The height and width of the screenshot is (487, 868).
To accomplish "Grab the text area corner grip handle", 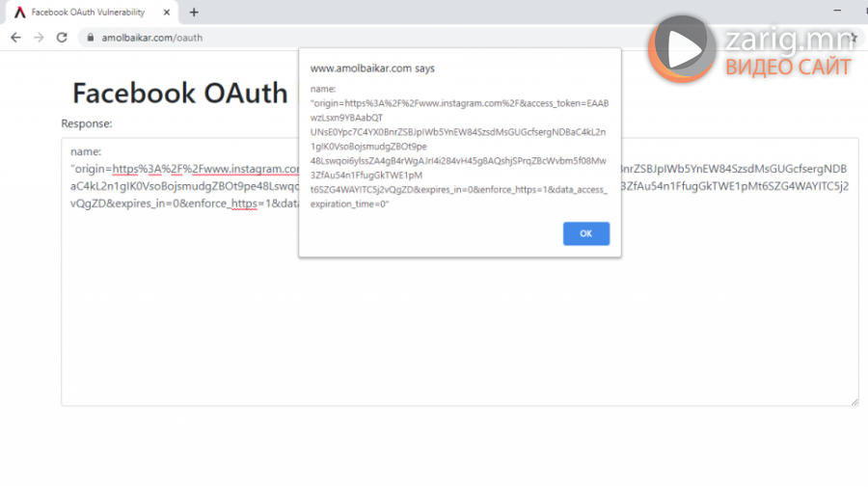I will 854,402.
